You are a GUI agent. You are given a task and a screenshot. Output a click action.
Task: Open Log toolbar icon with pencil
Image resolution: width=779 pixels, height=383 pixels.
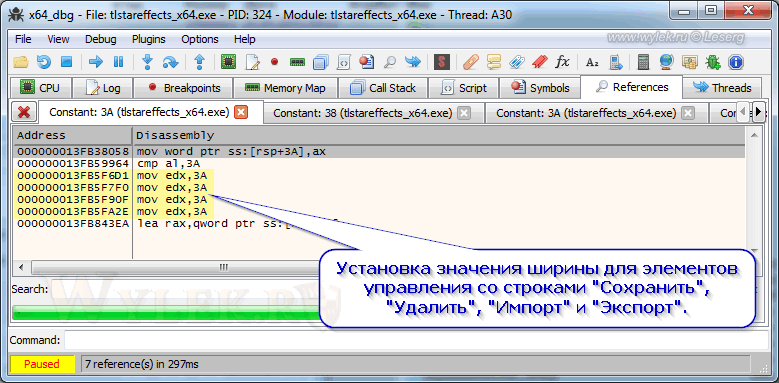pyautogui.click(x=253, y=62)
